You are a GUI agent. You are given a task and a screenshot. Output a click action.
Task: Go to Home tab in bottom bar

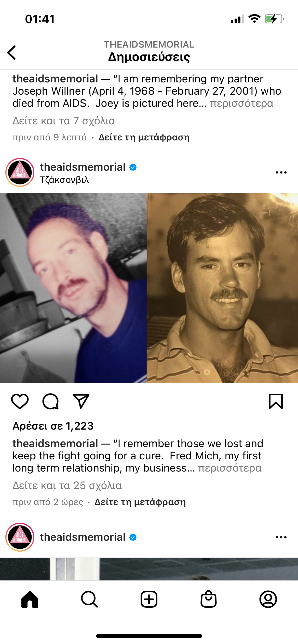pos(30,599)
